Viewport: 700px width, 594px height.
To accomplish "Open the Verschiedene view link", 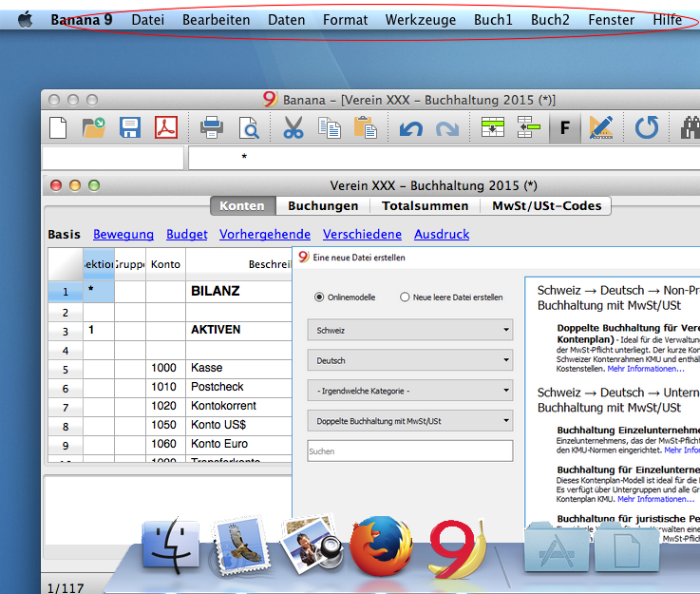I will pyautogui.click(x=362, y=235).
